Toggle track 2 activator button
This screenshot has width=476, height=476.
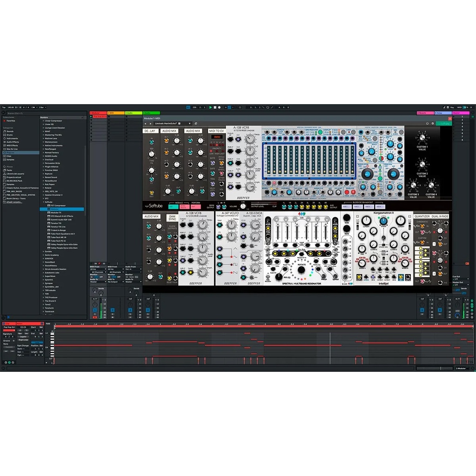[112, 310]
